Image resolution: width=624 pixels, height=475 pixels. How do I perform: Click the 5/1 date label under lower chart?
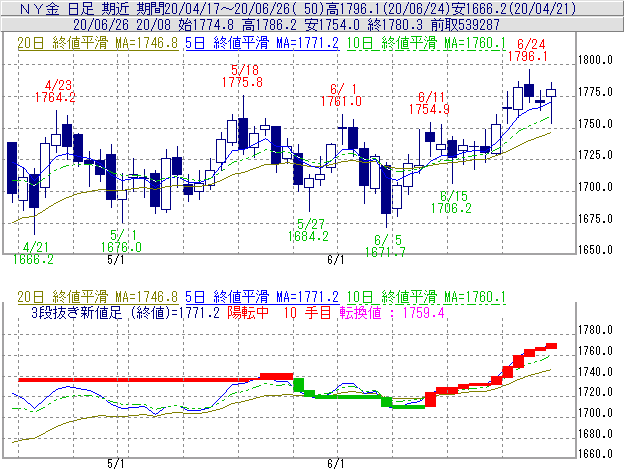115,464
